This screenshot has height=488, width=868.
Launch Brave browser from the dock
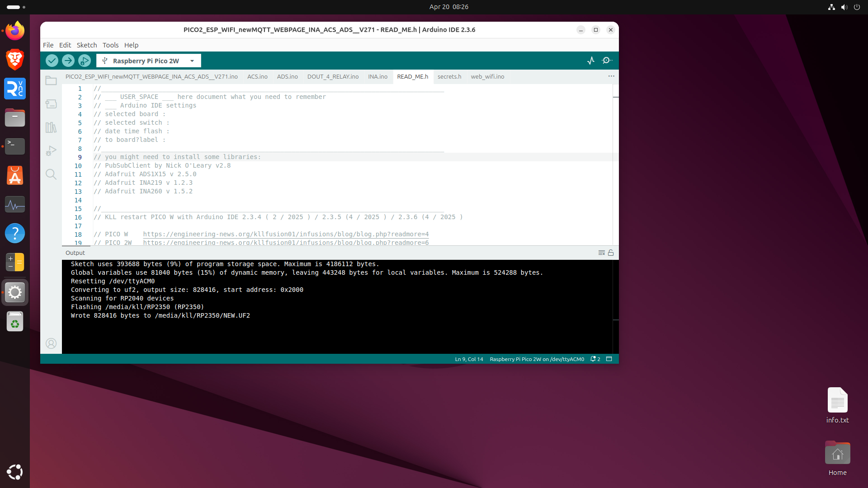click(x=15, y=60)
